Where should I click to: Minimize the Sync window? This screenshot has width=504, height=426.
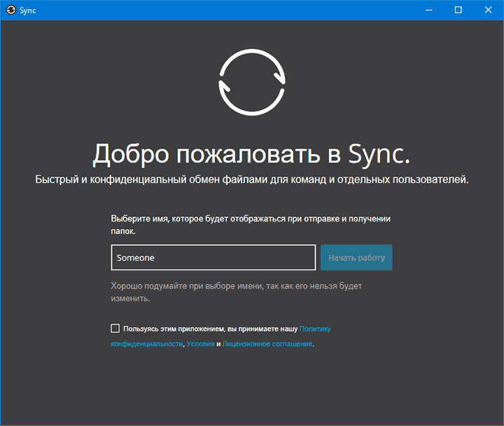tap(429, 10)
